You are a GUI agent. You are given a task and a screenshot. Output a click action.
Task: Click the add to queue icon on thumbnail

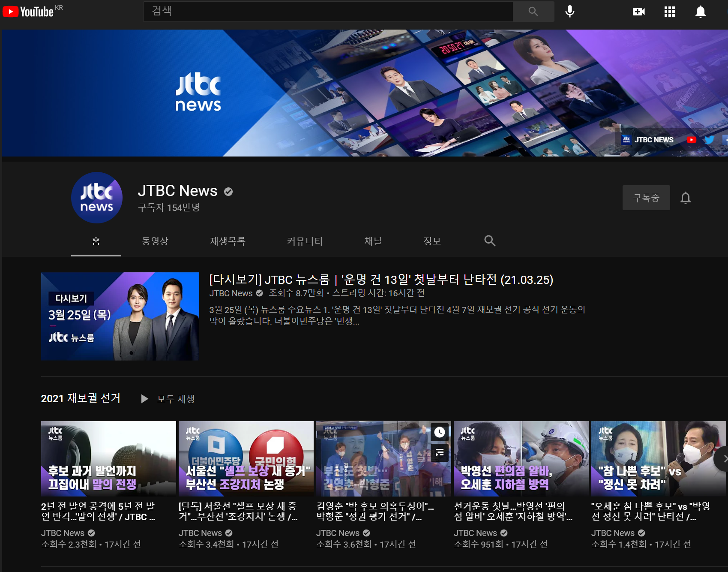440,452
